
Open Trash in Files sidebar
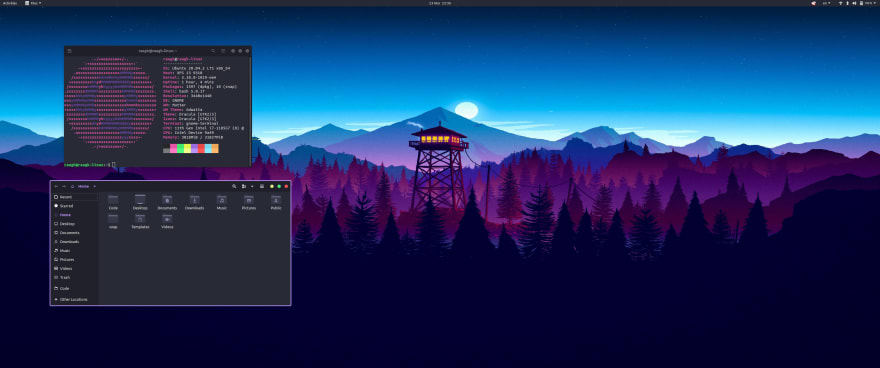pyautogui.click(x=74, y=278)
